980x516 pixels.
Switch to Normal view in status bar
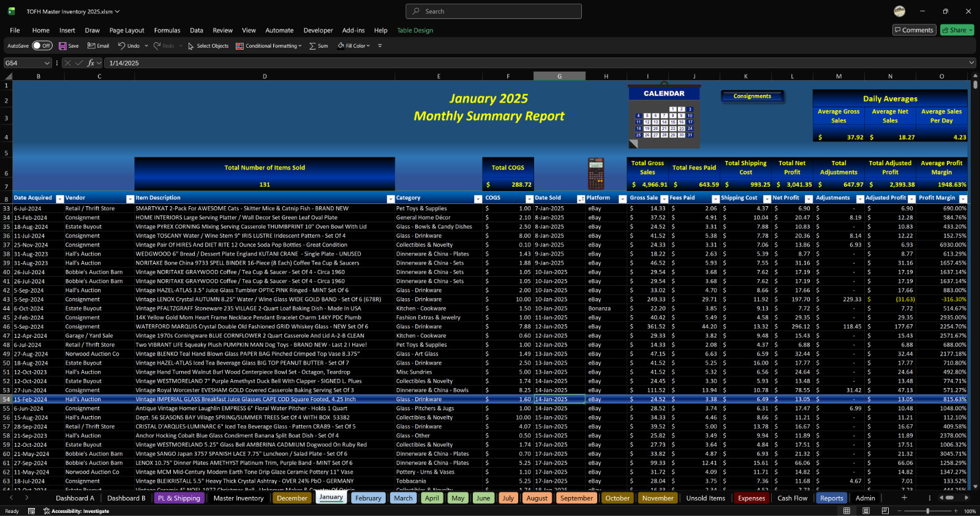pos(846,511)
